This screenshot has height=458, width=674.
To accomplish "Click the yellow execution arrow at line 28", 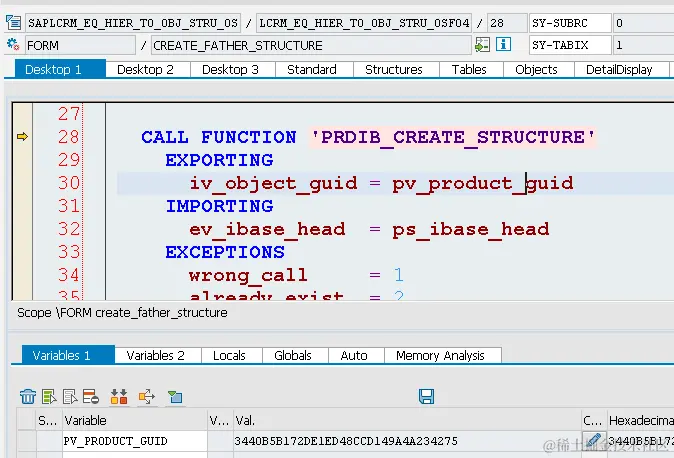I will [22, 137].
